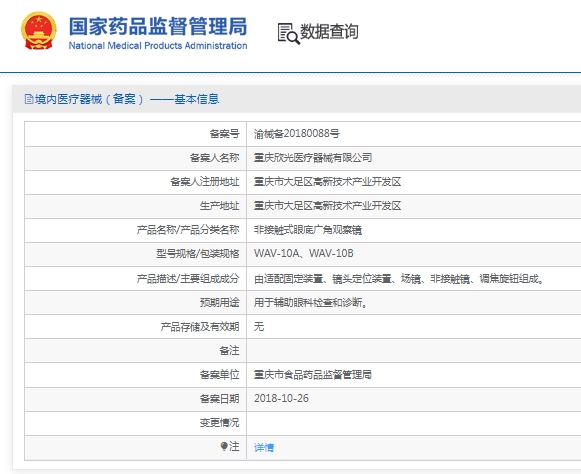The height and width of the screenshot is (474, 581).
Task: Click the national emblem logo
Action: tap(39, 31)
